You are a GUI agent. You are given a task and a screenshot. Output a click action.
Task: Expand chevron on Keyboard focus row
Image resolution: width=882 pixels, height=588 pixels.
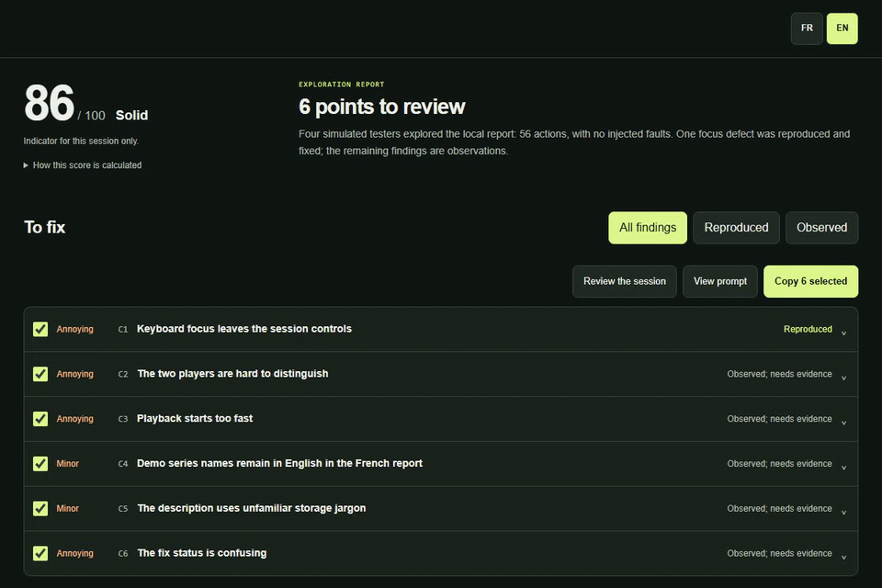[x=843, y=334]
